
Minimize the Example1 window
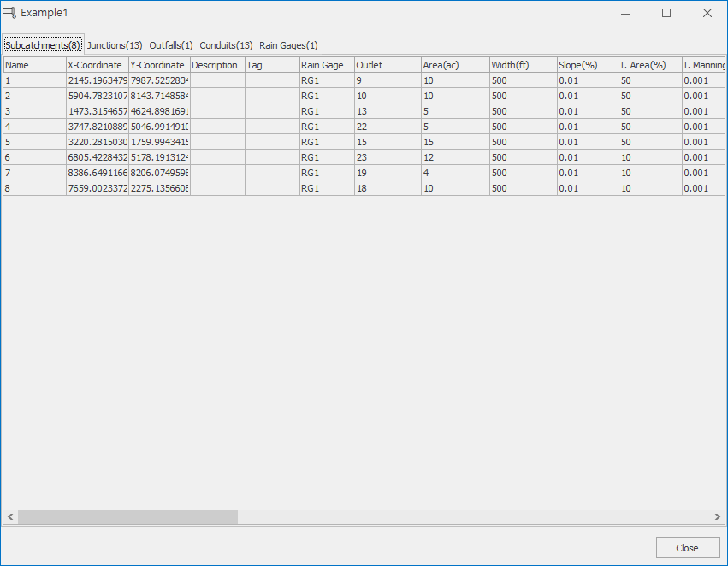coord(625,13)
